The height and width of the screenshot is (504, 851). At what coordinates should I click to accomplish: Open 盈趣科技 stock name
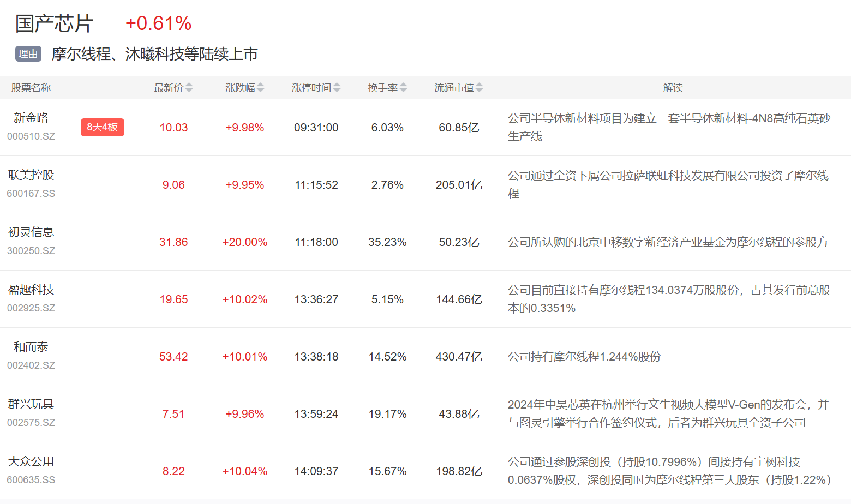tap(31, 290)
